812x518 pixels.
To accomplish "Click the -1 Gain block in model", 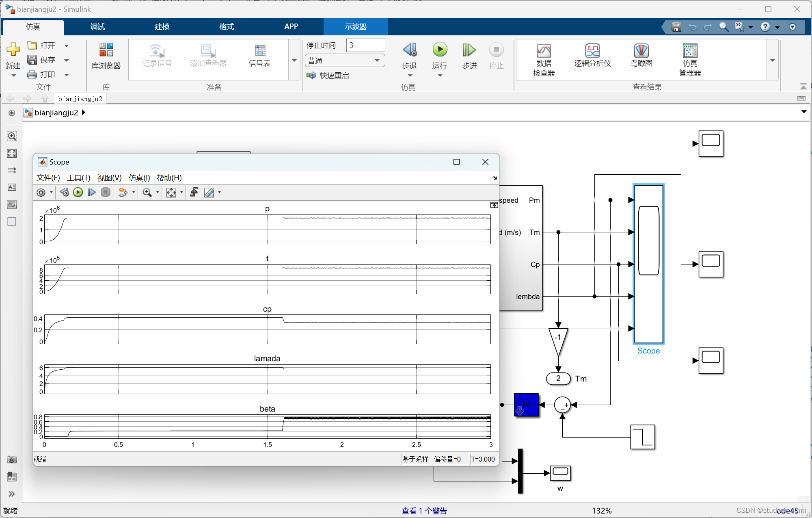I will click(x=558, y=342).
